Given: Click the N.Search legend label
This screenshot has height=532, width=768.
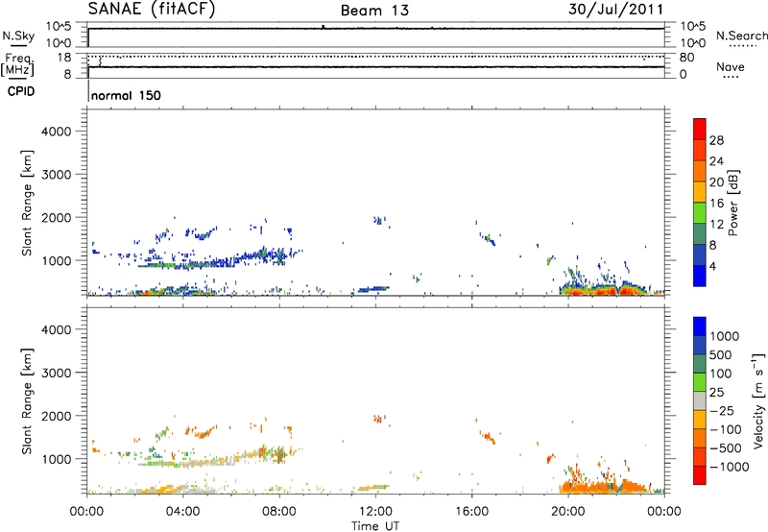Looking at the screenshot, I should coord(741,36).
